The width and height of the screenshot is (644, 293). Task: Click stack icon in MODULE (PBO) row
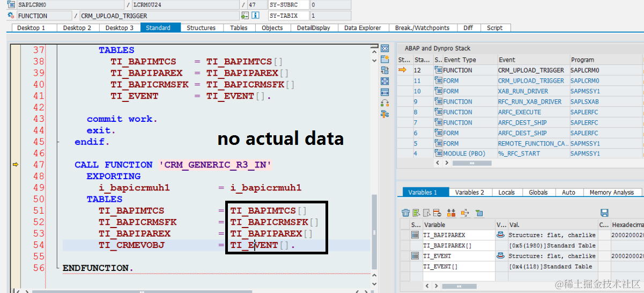[438, 153]
